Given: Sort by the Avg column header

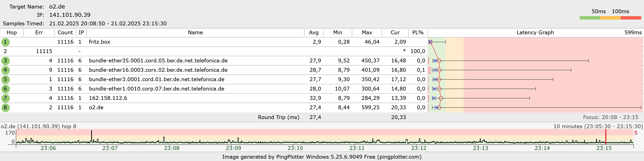Looking at the screenshot, I should pos(313,32).
